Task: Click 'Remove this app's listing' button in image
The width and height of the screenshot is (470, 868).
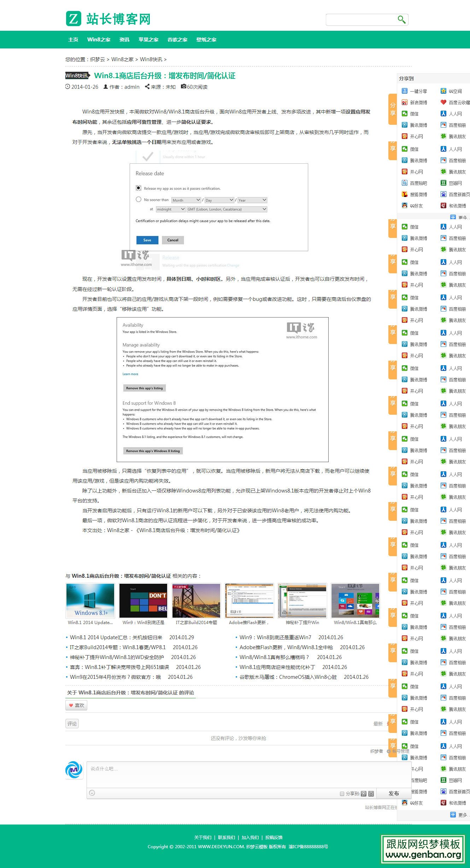Action: point(145,388)
